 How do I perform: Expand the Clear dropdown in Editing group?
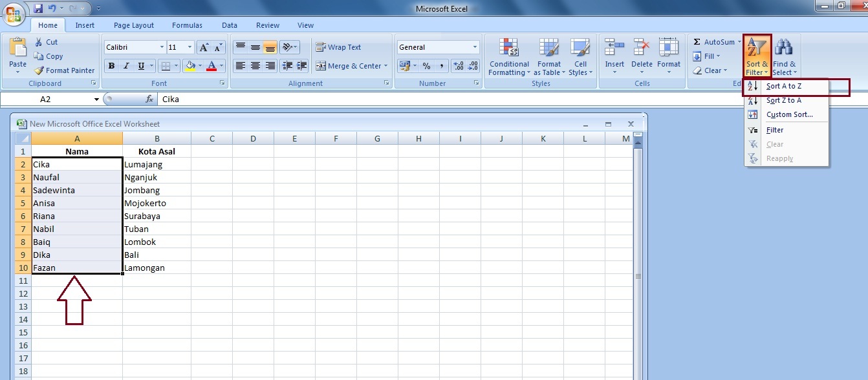pyautogui.click(x=725, y=70)
